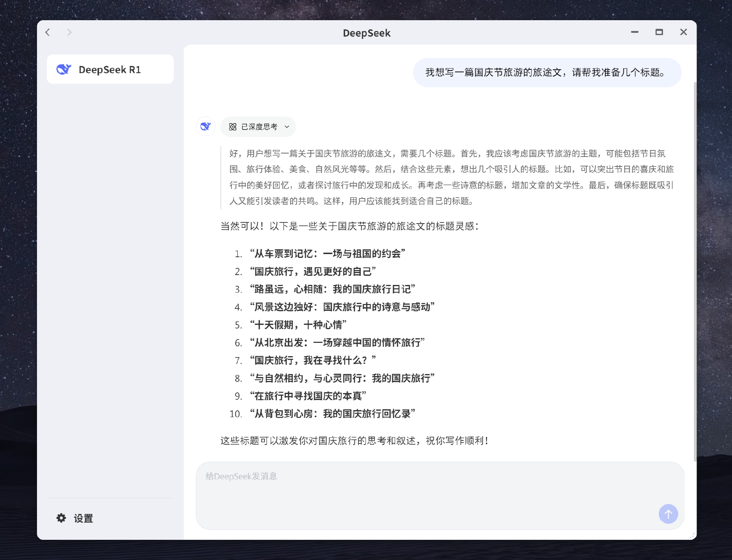Image resolution: width=732 pixels, height=560 pixels.
Task: Click the chevron next to 已深度思考
Action: click(x=287, y=127)
